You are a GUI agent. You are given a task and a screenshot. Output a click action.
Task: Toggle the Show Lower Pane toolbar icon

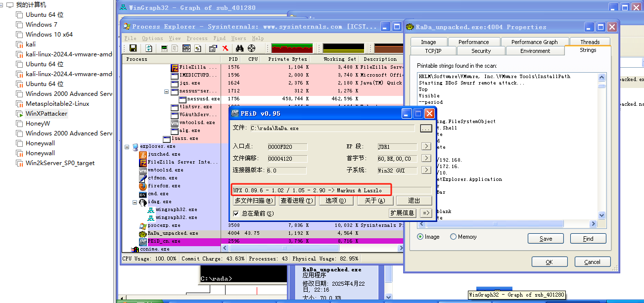click(186, 48)
